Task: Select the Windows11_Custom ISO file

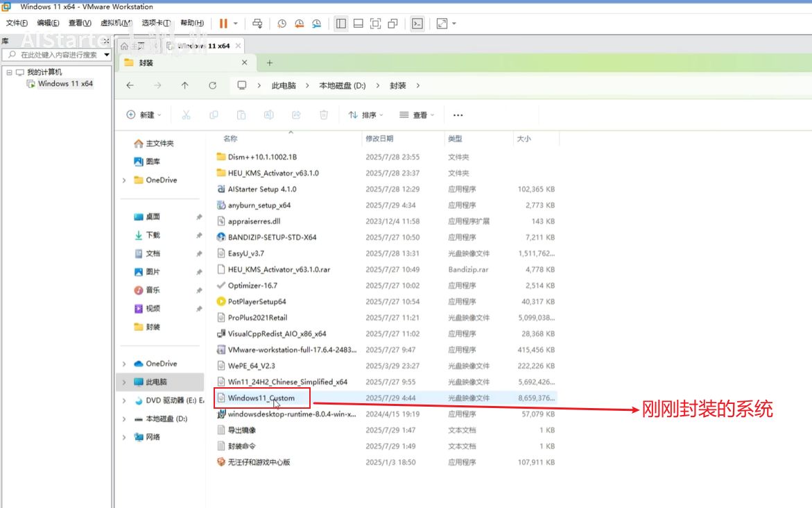Action: point(261,398)
